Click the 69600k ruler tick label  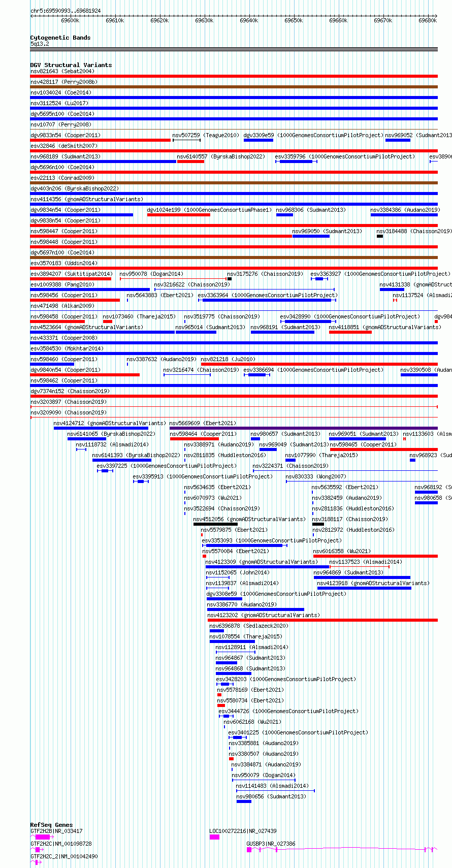point(70,20)
